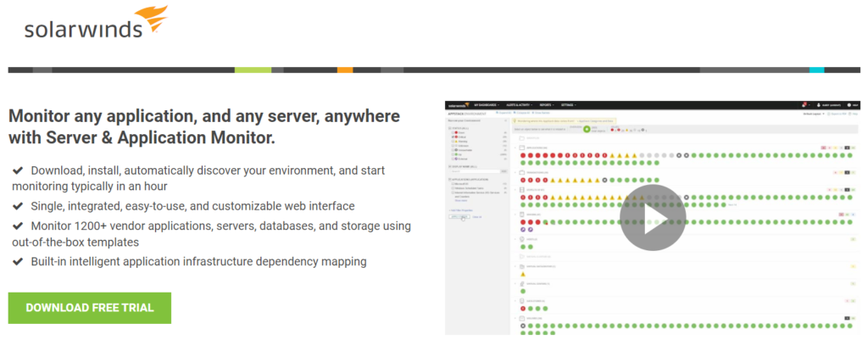Screen dimensions: 868x346
Task: Open My Dashboards menu in the video thumbnail
Action: coord(487,104)
